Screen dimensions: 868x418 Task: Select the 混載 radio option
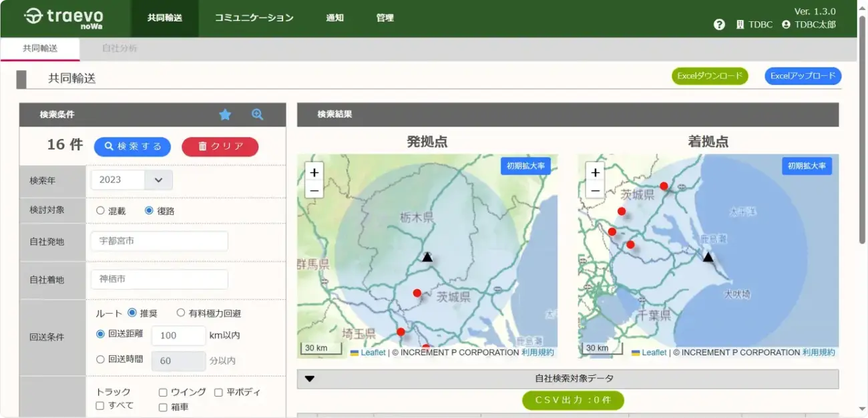coord(101,210)
